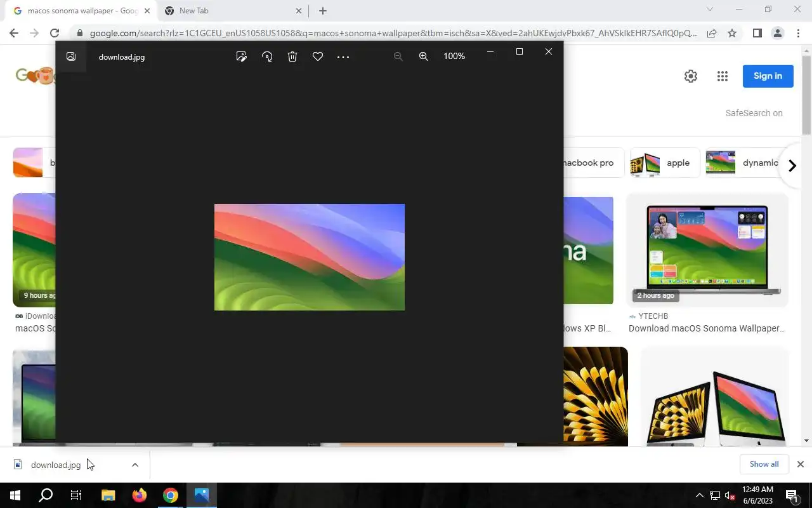Close the downloads bar

[801, 464]
